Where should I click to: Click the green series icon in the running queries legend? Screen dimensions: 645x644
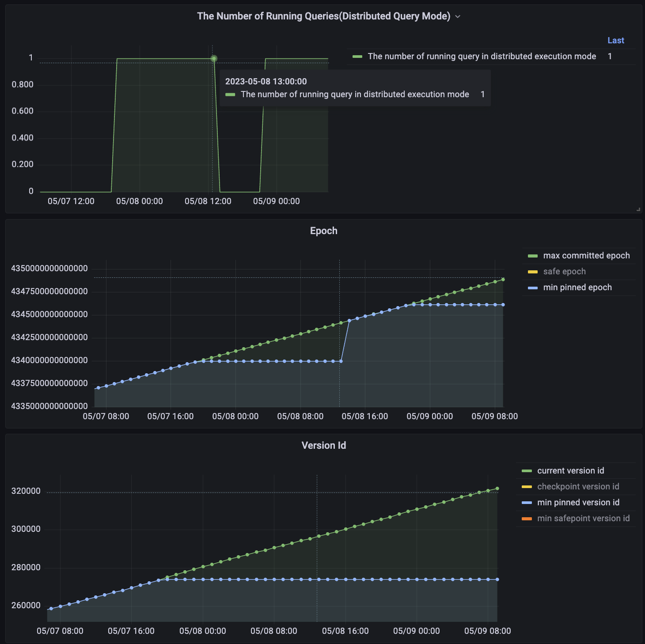(357, 57)
